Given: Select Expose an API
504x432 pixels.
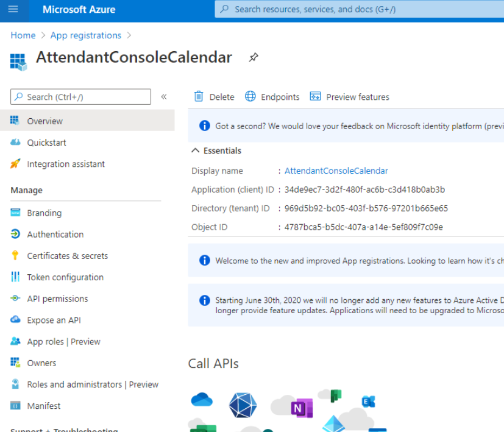Looking at the screenshot, I should [54, 320].
